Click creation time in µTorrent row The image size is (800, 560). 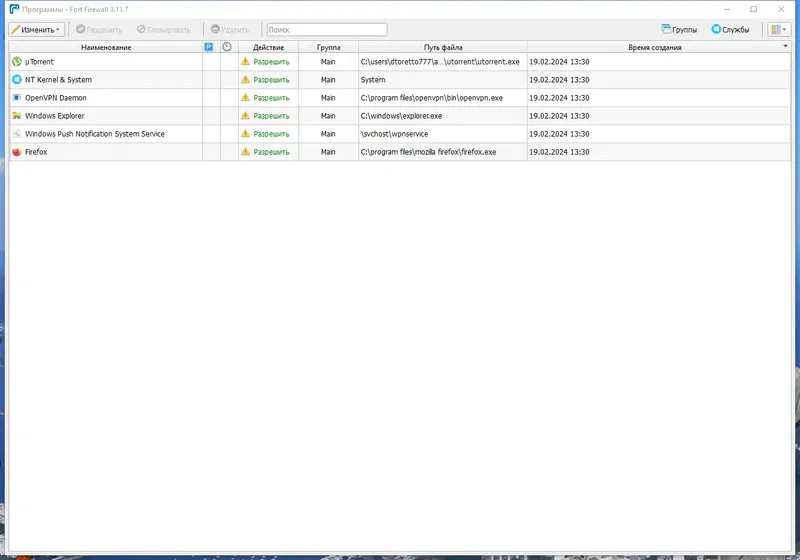pos(559,62)
